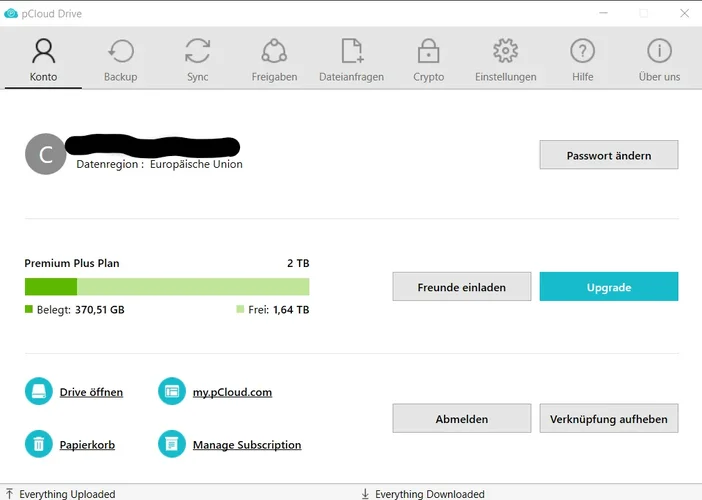Switch to the Konto tab label
This screenshot has width=702, height=500.
[x=43, y=77]
